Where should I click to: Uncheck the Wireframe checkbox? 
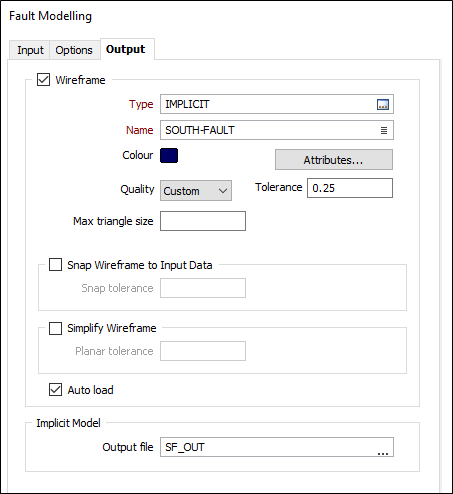click(43, 80)
